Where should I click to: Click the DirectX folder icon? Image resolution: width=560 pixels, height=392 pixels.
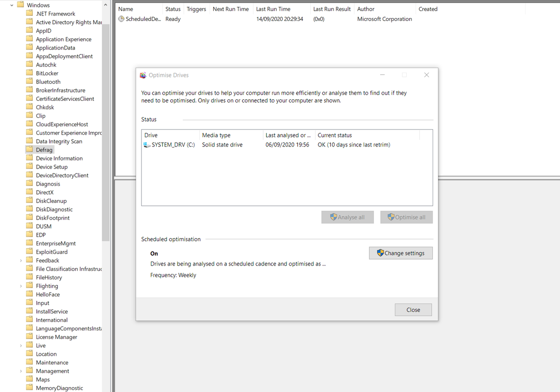[30, 192]
